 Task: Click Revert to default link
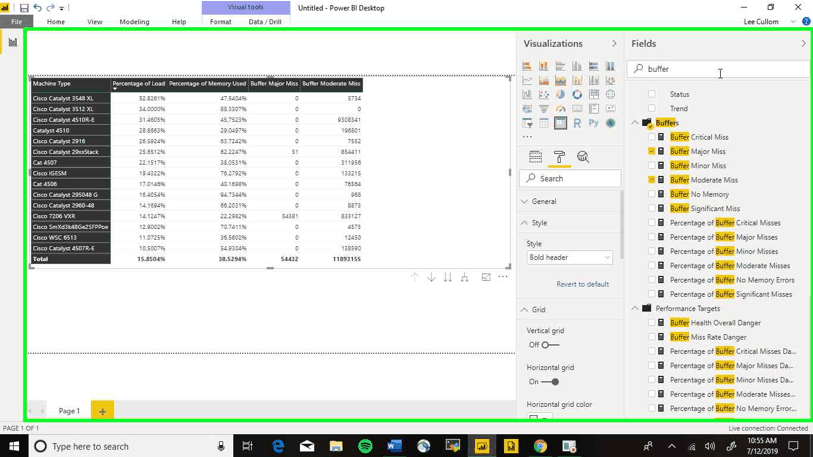coord(582,284)
